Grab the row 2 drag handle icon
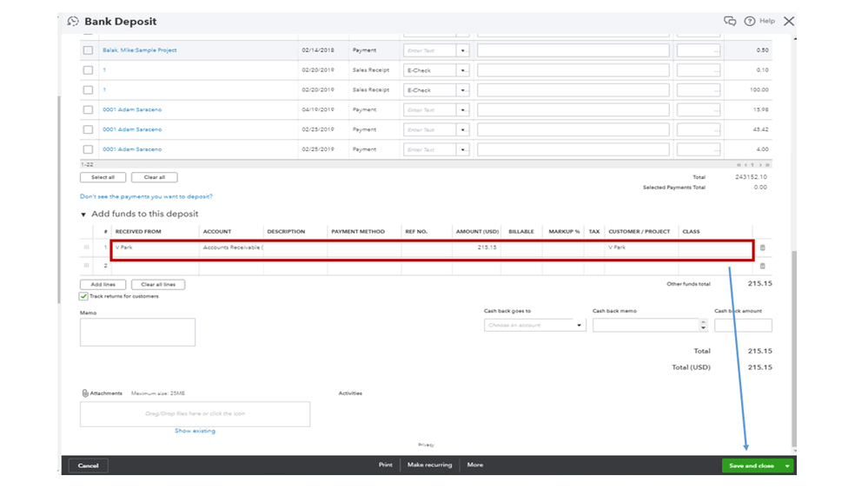 pyautogui.click(x=86, y=266)
